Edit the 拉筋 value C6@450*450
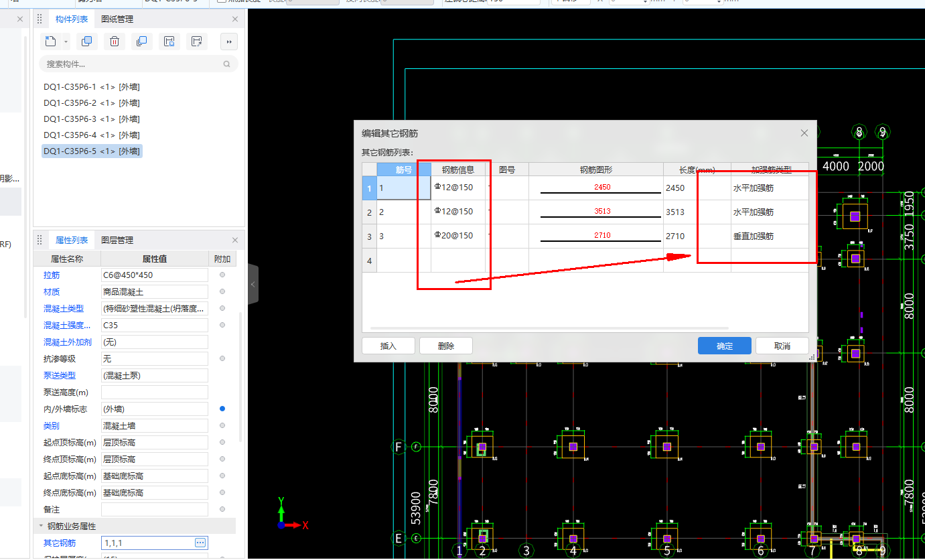The height and width of the screenshot is (560, 925). [154, 275]
